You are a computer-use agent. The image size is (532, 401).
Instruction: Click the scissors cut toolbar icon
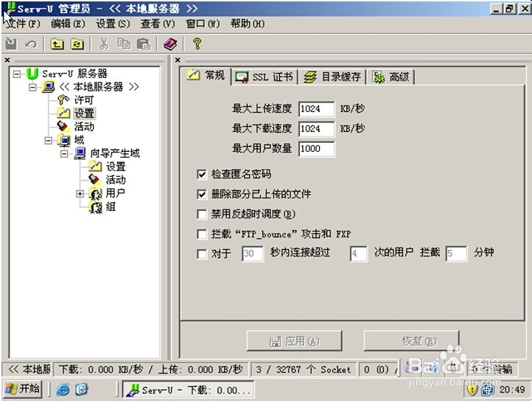pos(104,44)
